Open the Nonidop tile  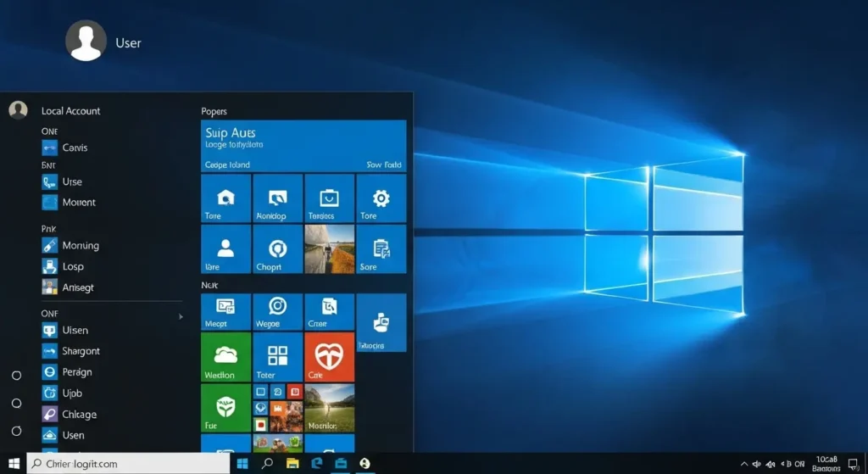pyautogui.click(x=277, y=198)
